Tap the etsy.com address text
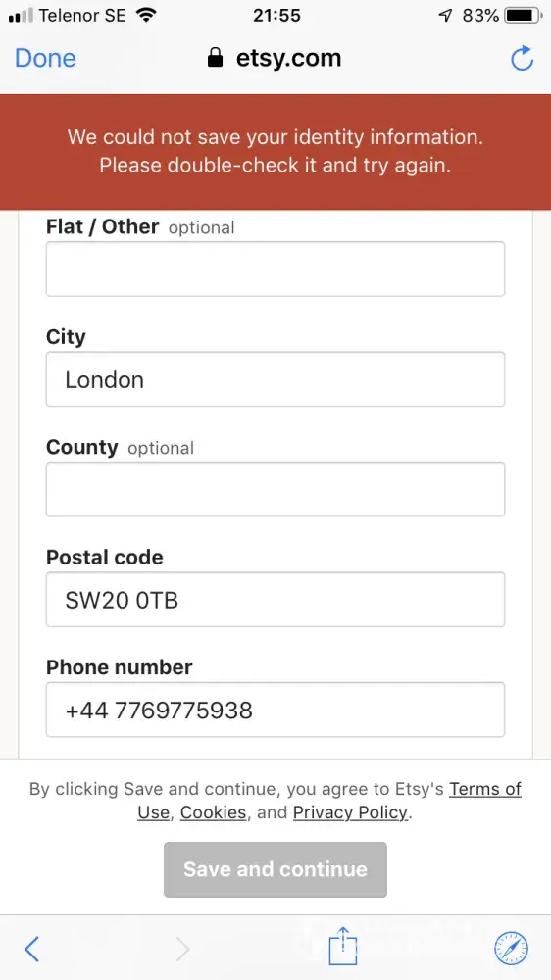 (288, 58)
